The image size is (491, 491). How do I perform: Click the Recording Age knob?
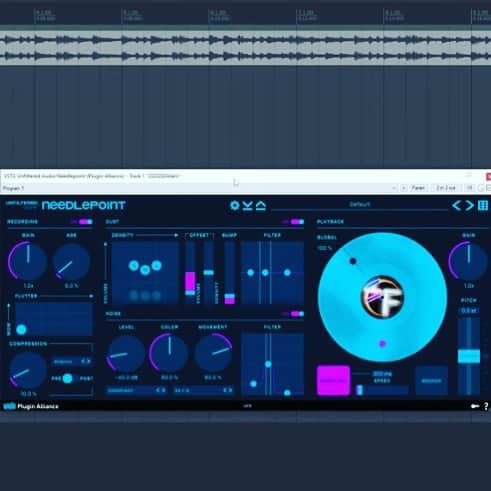pyautogui.click(x=71, y=262)
